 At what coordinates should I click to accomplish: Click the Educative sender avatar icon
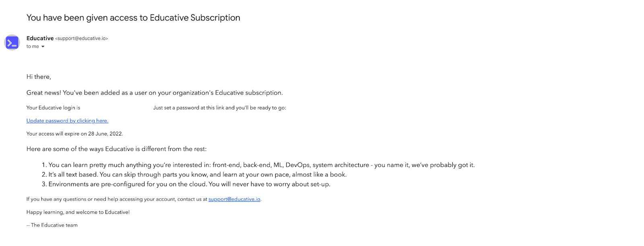click(x=12, y=42)
